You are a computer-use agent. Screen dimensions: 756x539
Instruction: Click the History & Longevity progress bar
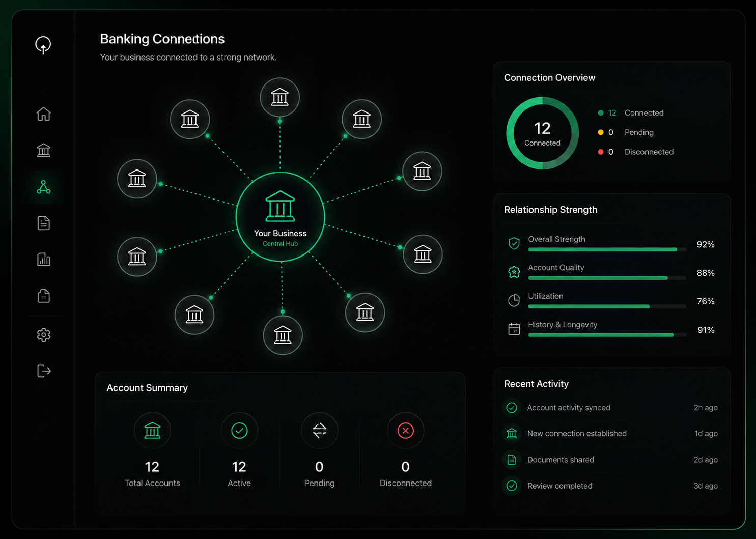pos(607,335)
